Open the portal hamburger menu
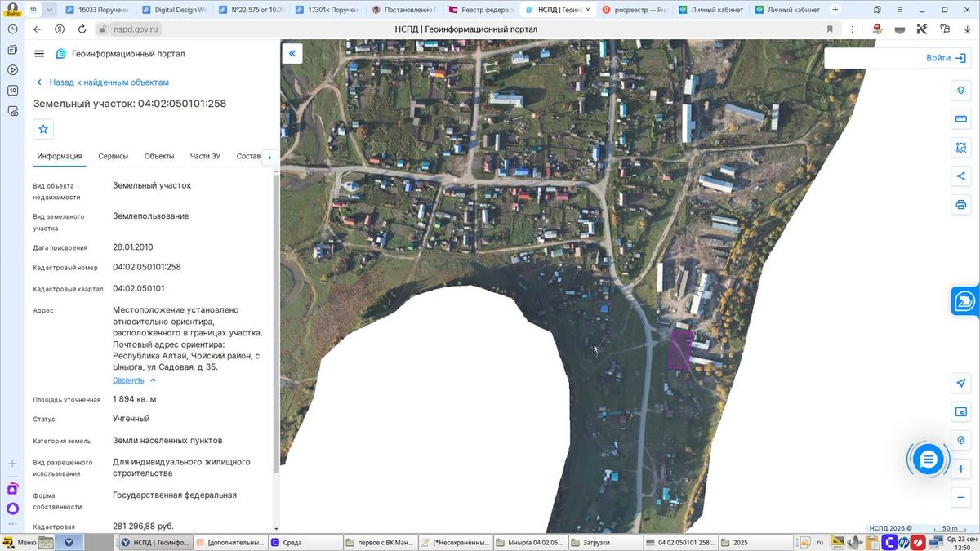The image size is (980, 551). [39, 54]
